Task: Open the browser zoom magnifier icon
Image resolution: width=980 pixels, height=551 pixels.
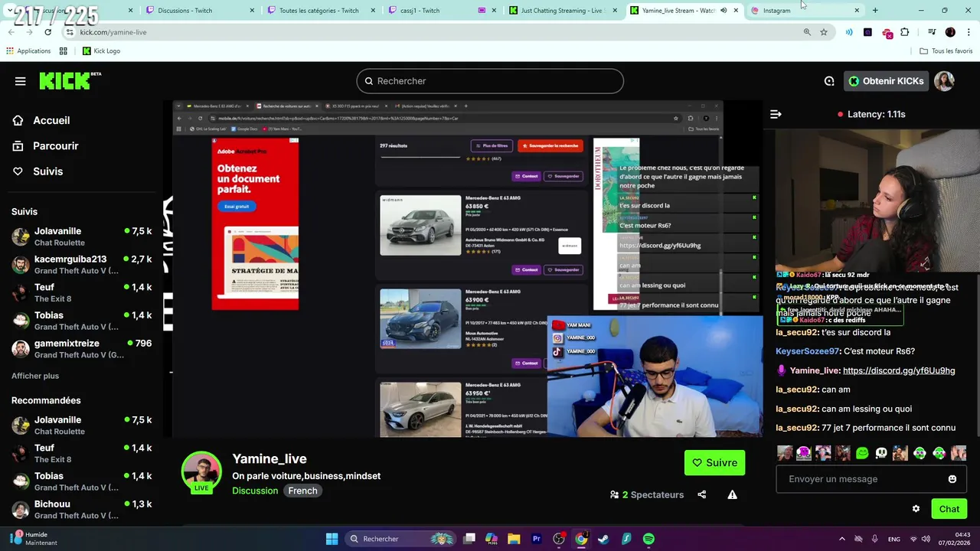Action: (x=807, y=32)
